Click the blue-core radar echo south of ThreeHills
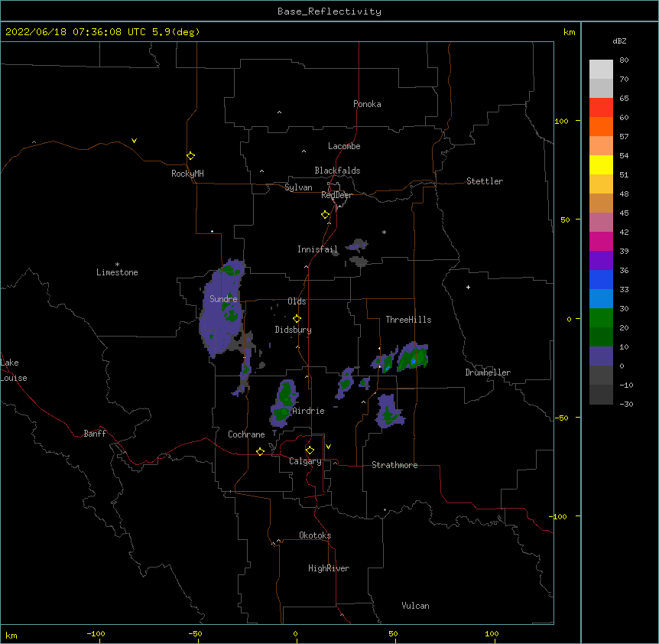The height and width of the screenshot is (644, 659). coord(413,356)
